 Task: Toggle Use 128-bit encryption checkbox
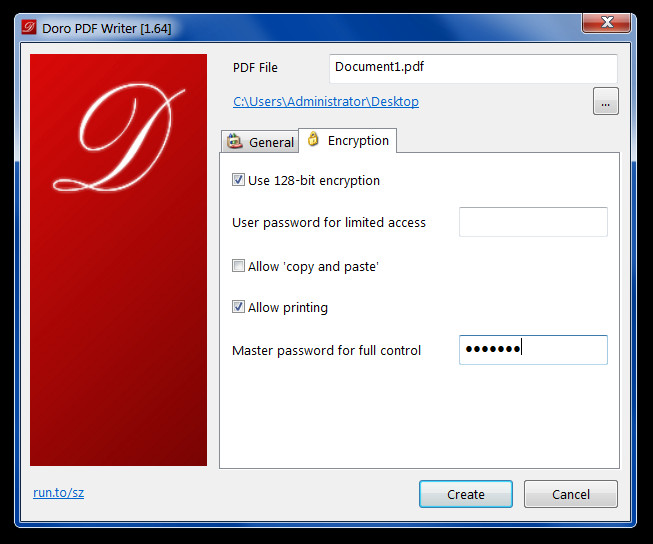point(238,180)
